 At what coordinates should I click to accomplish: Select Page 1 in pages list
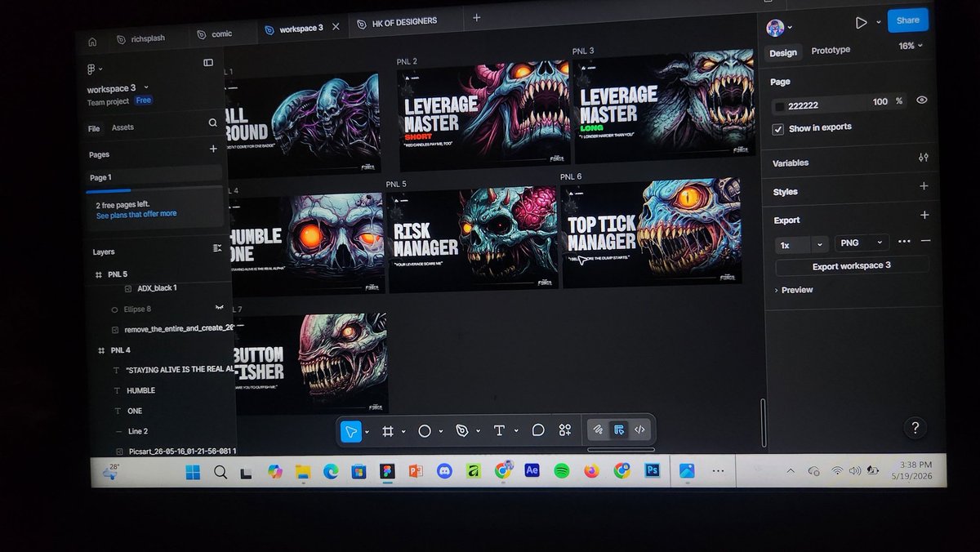point(154,177)
